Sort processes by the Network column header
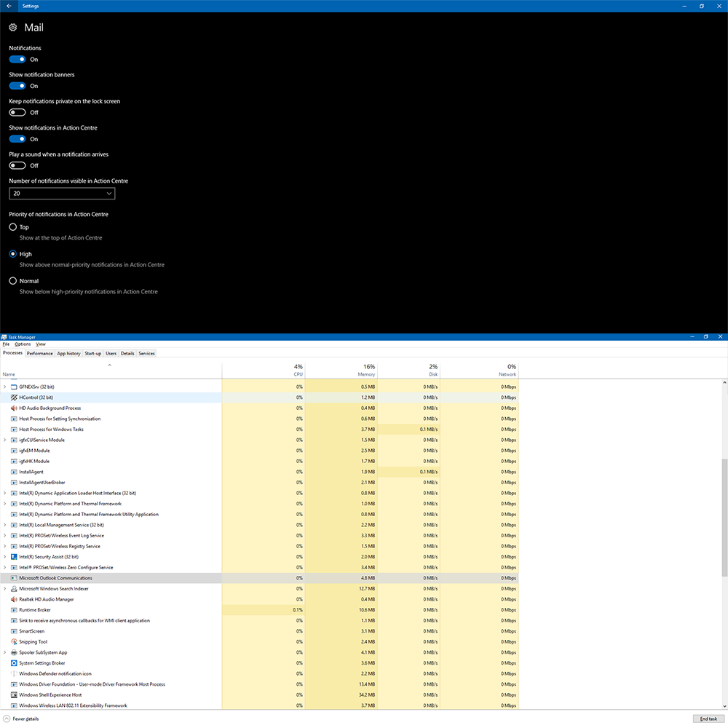728x728 pixels. pos(479,370)
